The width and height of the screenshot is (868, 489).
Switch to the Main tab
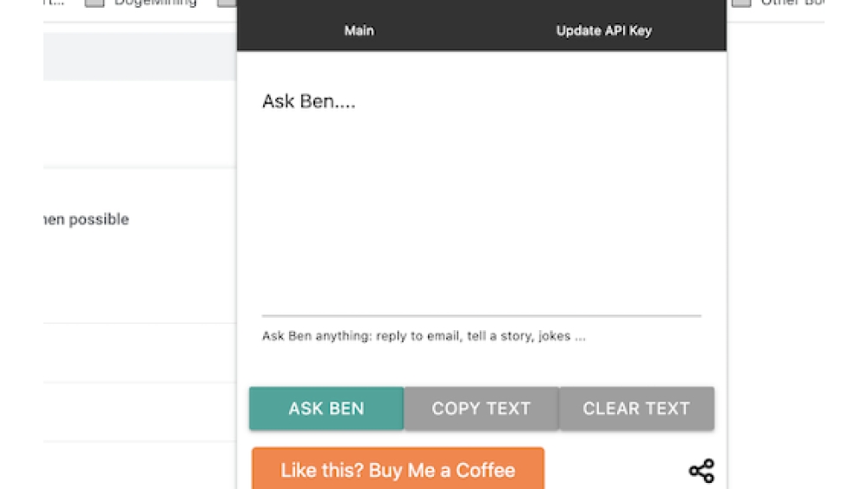359,30
